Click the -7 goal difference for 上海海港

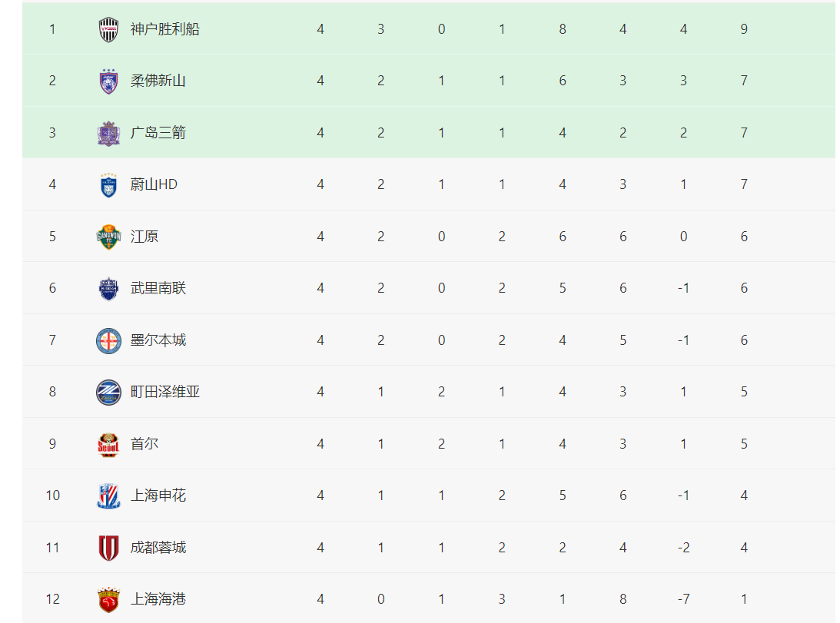(x=683, y=599)
